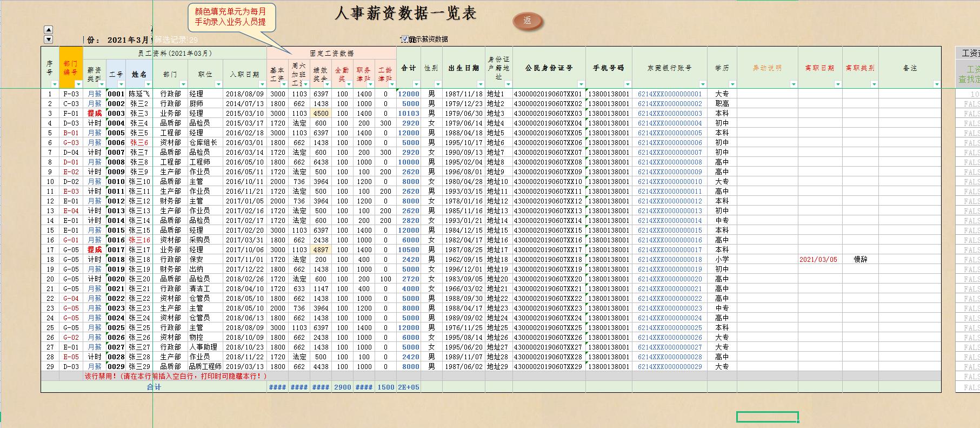Click the highlighted bonus cell 4897

(321, 250)
